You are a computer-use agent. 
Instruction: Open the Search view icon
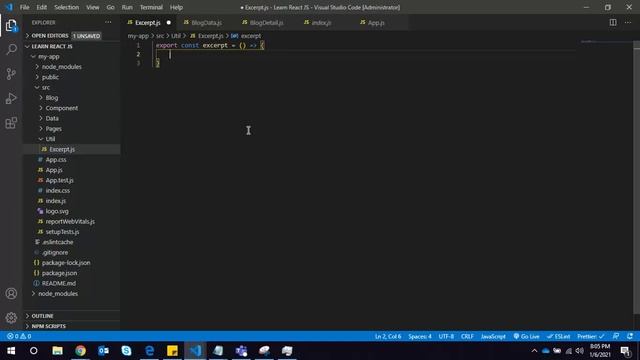point(11,50)
